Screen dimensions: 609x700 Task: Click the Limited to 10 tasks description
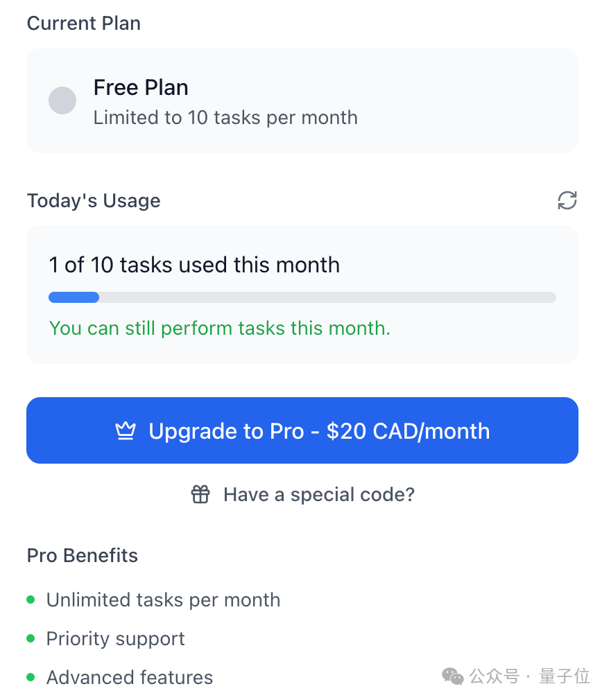[x=225, y=118]
